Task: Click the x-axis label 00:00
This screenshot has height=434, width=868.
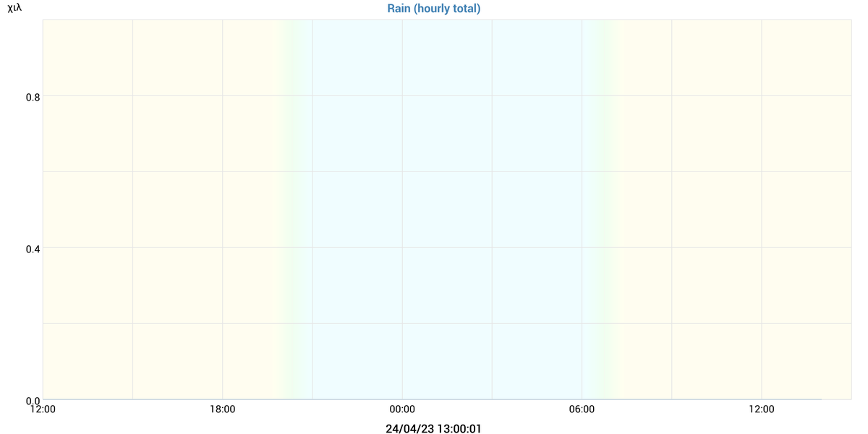Action: (x=402, y=409)
